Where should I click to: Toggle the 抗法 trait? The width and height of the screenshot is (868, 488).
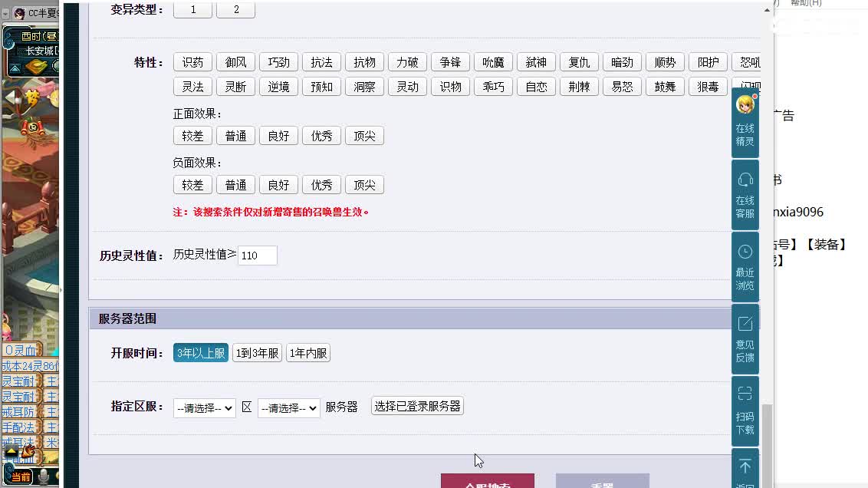coord(321,62)
